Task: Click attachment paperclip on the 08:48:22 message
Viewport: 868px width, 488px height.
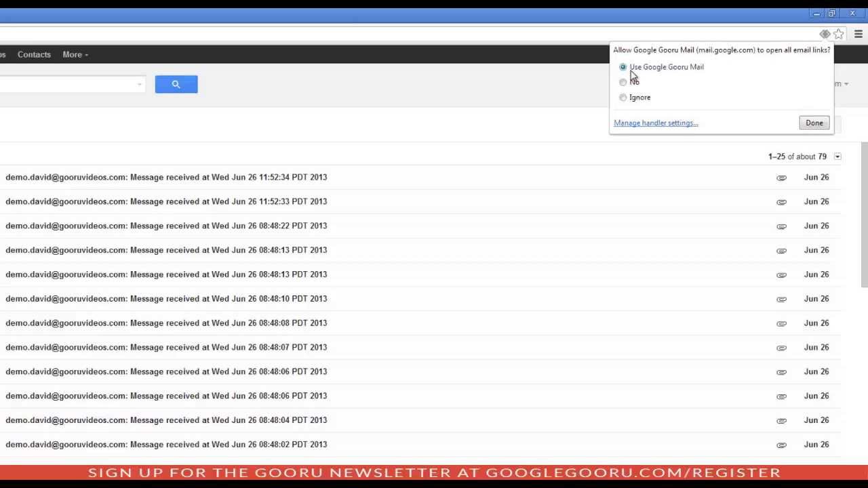Action: [x=781, y=226]
